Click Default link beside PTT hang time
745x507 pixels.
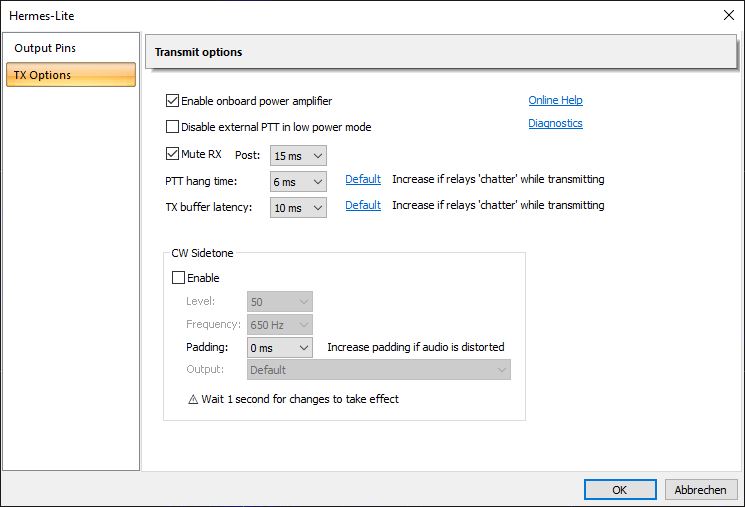point(363,180)
